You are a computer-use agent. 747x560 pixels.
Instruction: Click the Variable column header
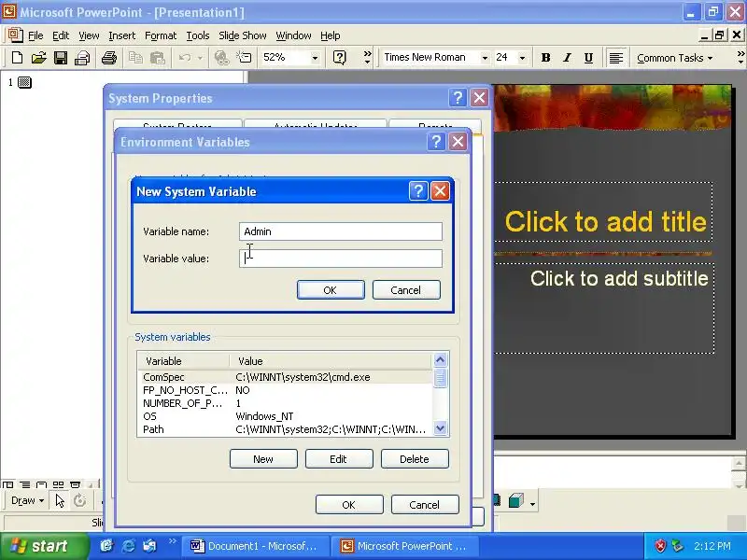pos(183,361)
